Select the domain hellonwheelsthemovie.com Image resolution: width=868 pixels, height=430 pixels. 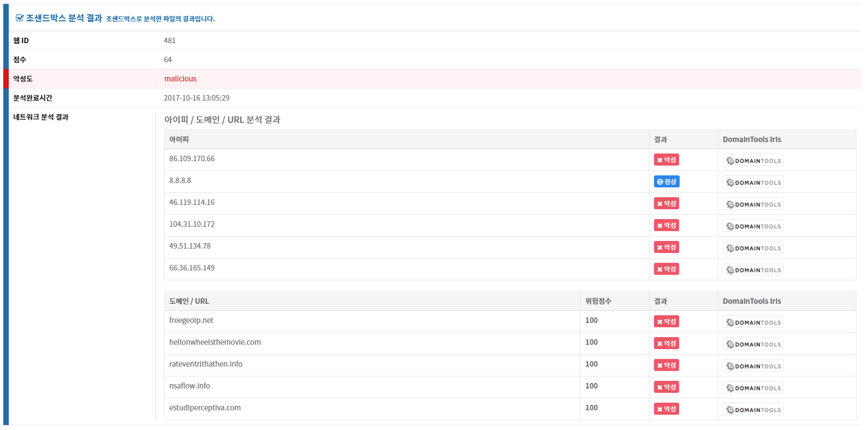[215, 342]
